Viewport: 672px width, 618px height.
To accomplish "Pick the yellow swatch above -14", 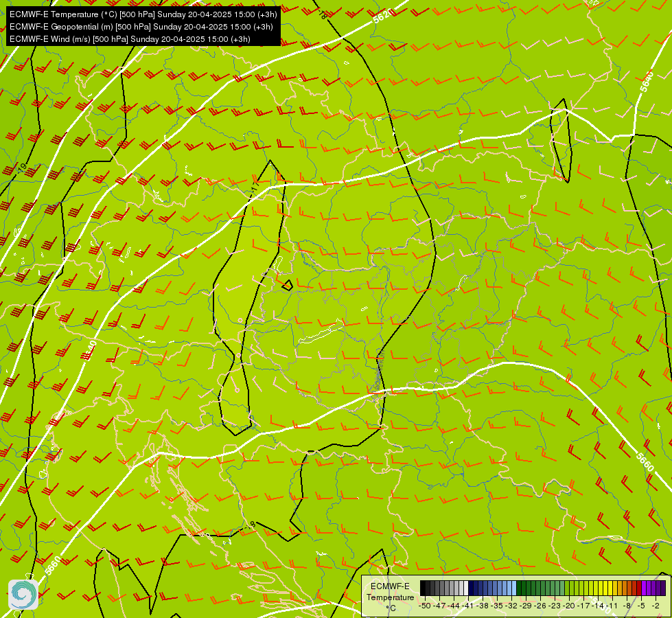I will coord(601,588).
